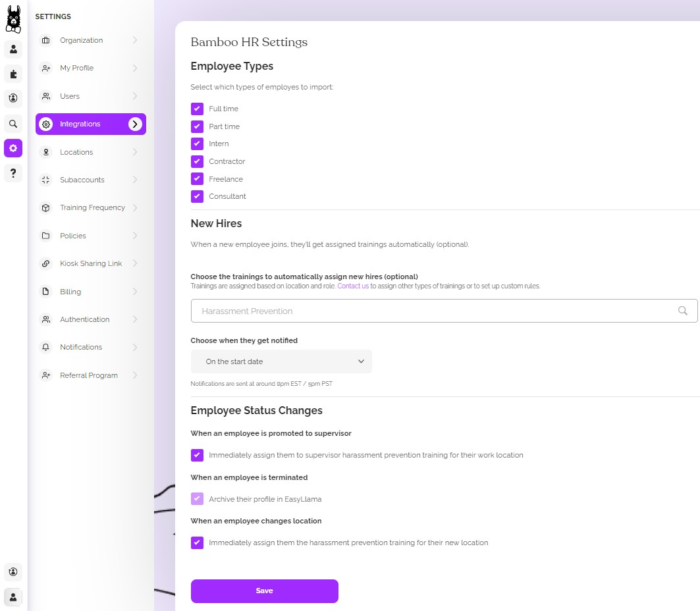This screenshot has width=700, height=611.
Task: Open the puzzle piece icon in the left rail
Action: (x=13, y=74)
